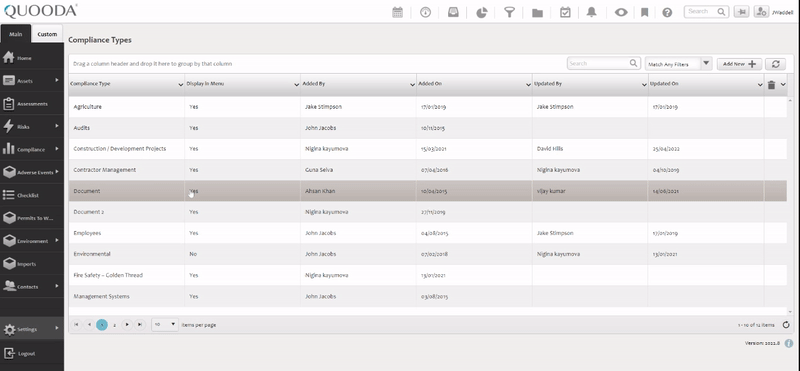The image size is (800, 371).
Task: Open the dashboard gauge icon
Action: point(426,12)
